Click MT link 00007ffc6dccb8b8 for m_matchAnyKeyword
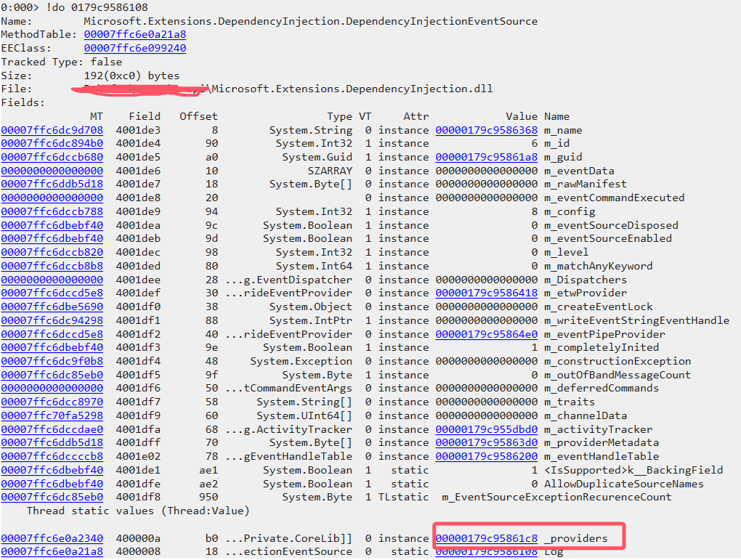Screen dimensions: 741x560 (52, 266)
